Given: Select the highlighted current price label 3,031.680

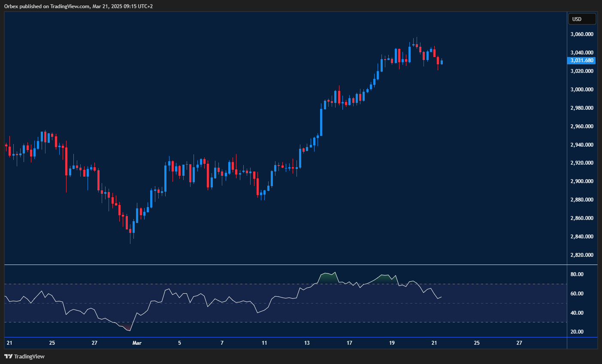Looking at the screenshot, I should 582,60.
